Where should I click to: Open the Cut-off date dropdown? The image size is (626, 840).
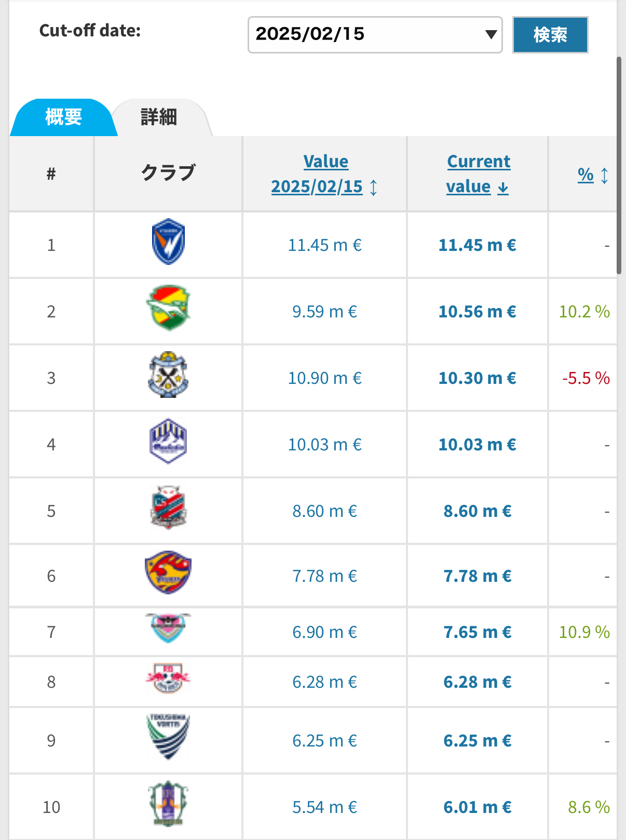[375, 35]
